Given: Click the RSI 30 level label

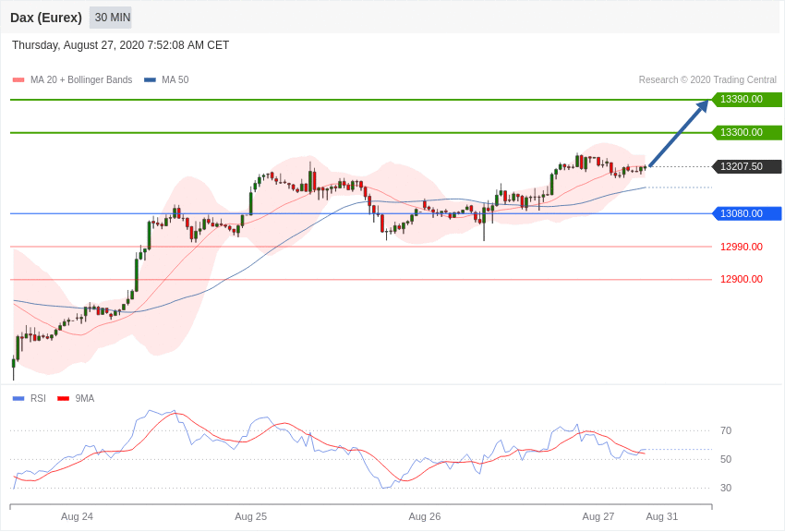Looking at the screenshot, I should tap(726, 488).
